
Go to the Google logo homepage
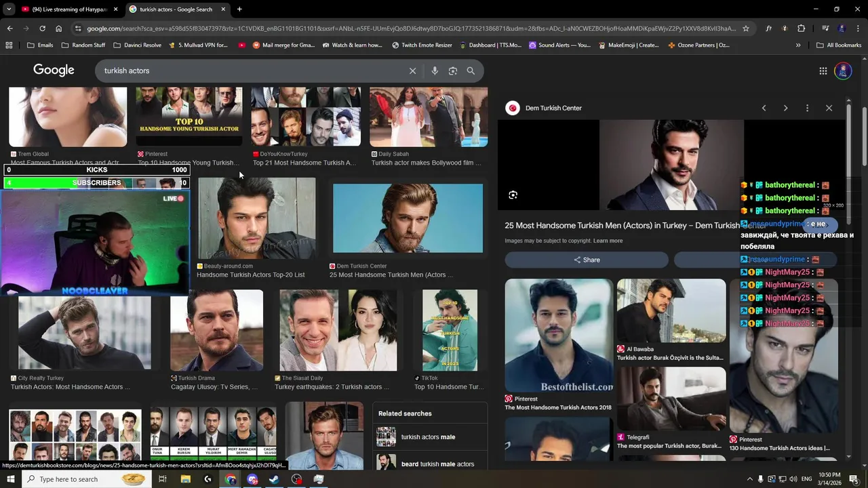[x=54, y=70]
